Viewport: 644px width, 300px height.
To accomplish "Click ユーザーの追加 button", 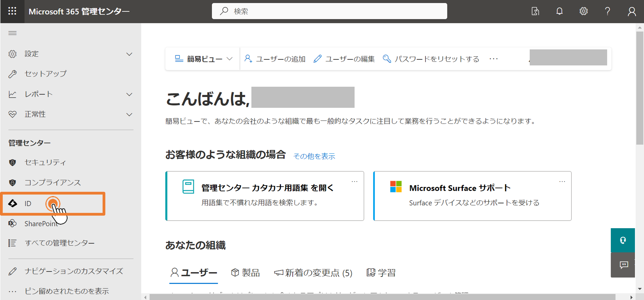I will click(x=275, y=59).
